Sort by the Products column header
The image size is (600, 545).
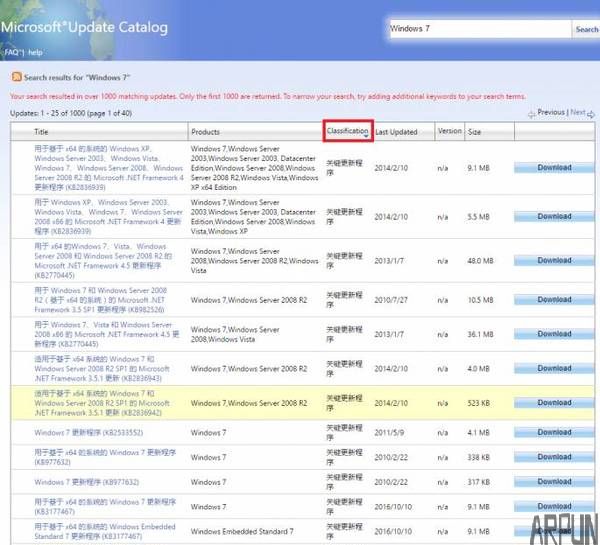point(206,132)
